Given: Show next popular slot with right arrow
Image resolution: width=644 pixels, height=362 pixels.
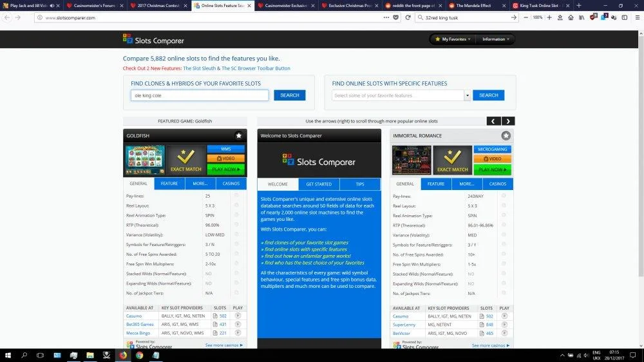Looking at the screenshot, I should (x=508, y=121).
